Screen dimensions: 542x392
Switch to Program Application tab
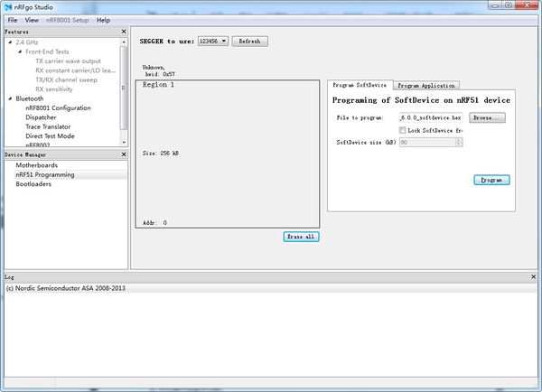426,86
